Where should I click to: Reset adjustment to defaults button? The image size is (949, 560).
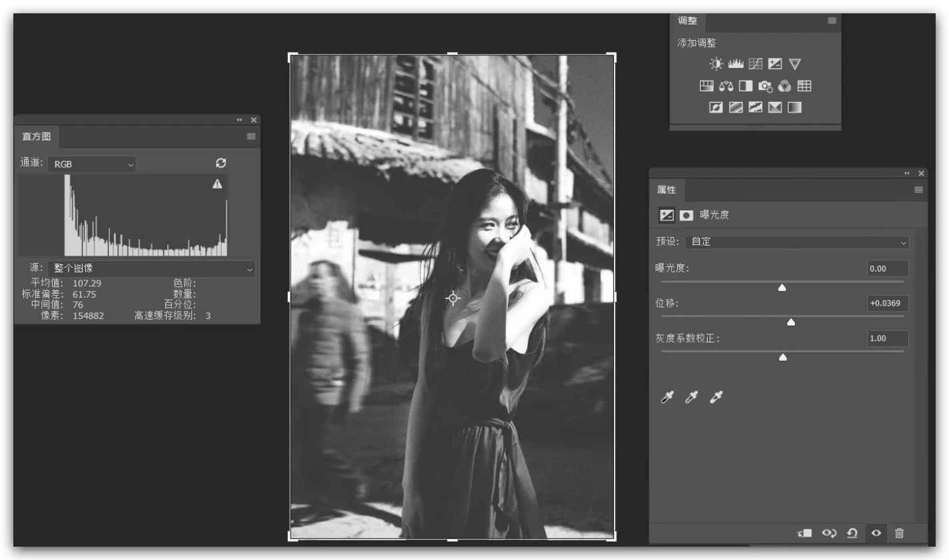(x=852, y=533)
